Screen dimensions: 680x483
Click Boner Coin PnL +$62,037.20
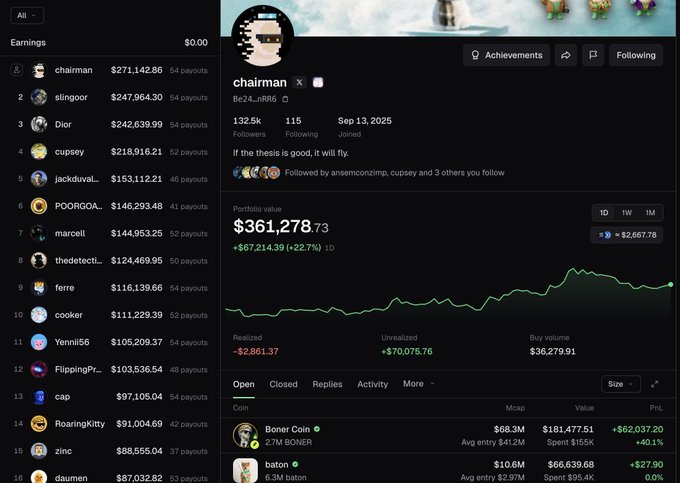pyautogui.click(x=638, y=429)
